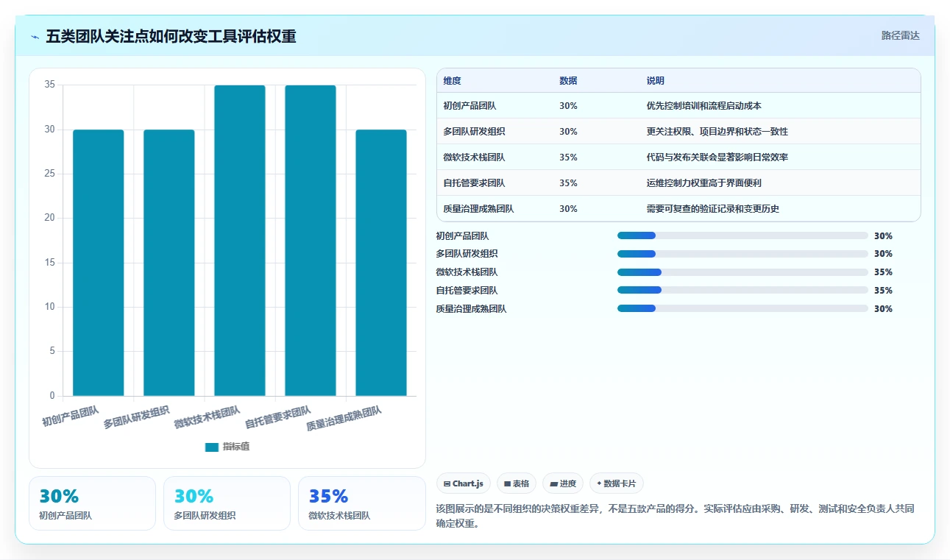
Task: Click the 质量治理成熟团队 x-axis label
Action: (x=344, y=419)
